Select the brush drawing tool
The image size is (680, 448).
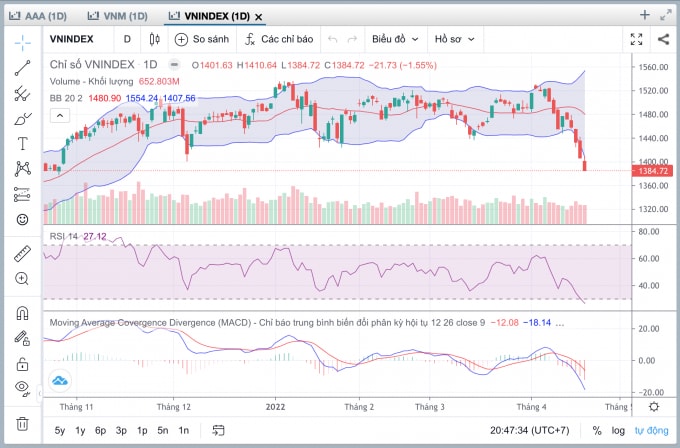point(23,118)
